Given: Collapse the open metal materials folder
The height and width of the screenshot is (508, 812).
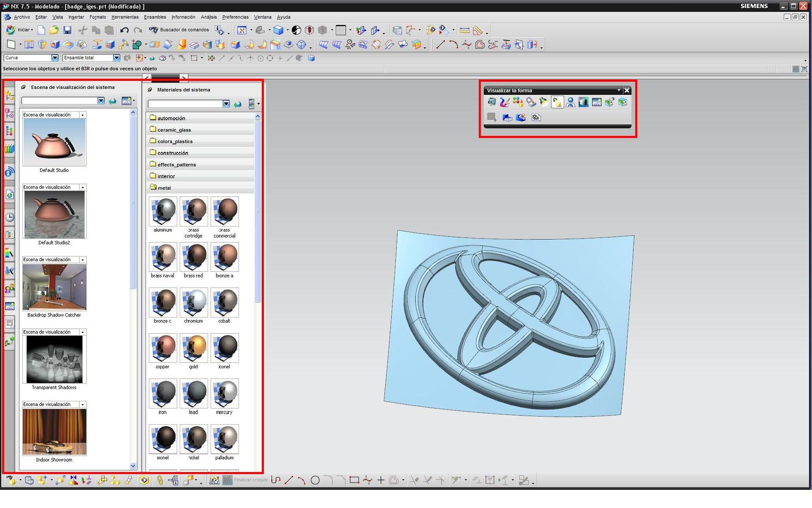Looking at the screenshot, I should [x=200, y=188].
